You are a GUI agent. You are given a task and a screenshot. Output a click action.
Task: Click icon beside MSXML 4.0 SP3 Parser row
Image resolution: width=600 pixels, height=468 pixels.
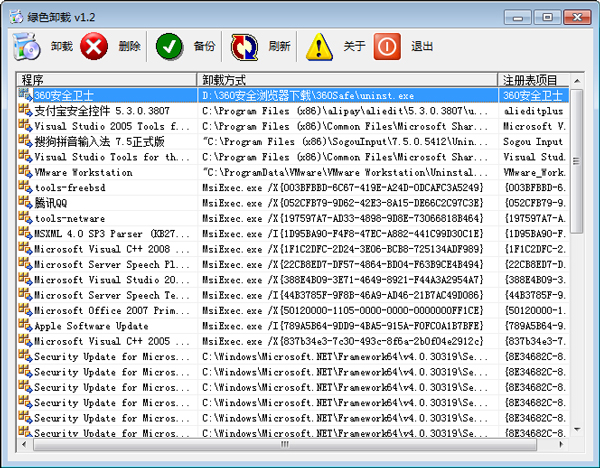coord(25,233)
